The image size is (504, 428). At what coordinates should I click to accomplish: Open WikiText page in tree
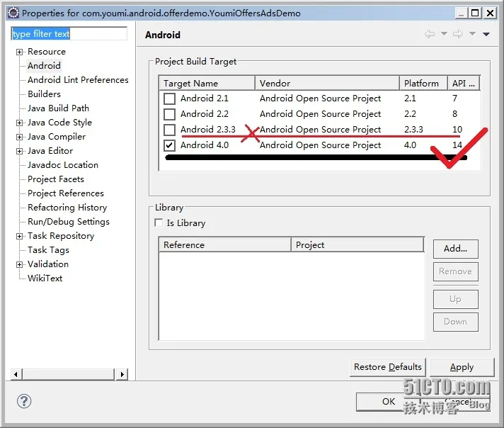pyautogui.click(x=45, y=278)
